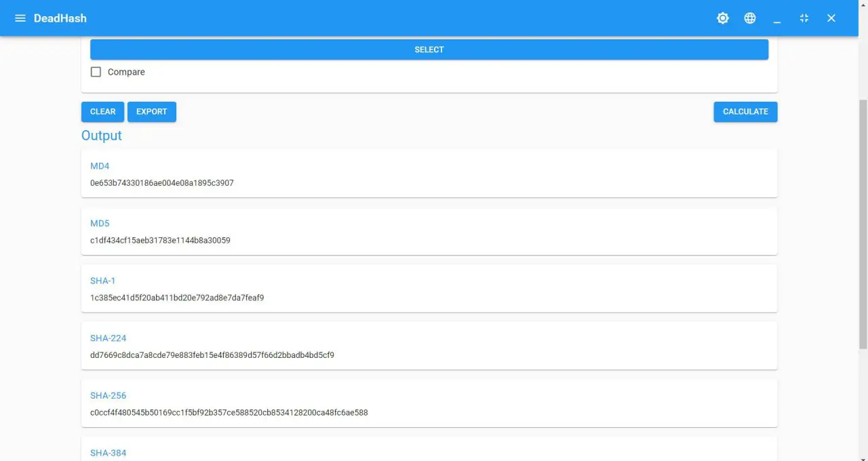Click the SHA-384 label

(108, 453)
